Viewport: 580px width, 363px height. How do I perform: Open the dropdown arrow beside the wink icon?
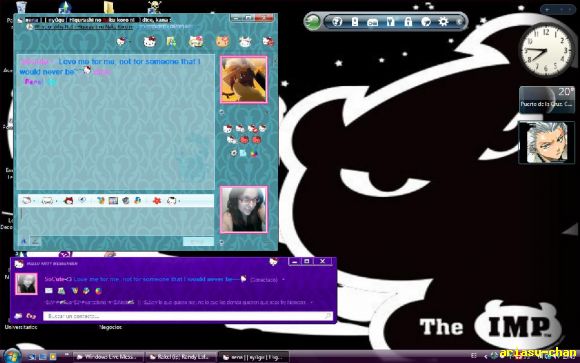click(56, 201)
